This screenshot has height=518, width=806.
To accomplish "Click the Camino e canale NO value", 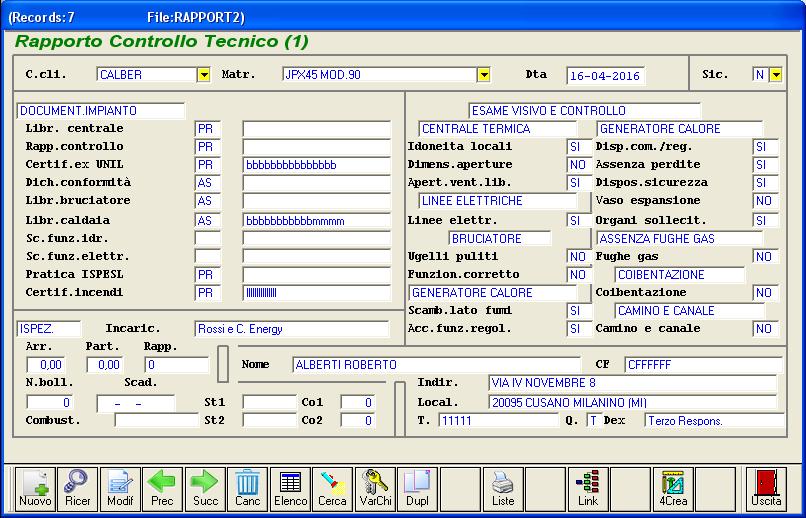I will point(765,328).
